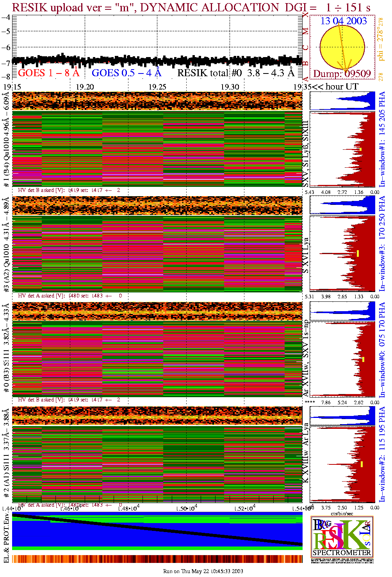Click yellow marker in window #2 spectrum
Viewport: 392px width, 577px height.
[362, 464]
